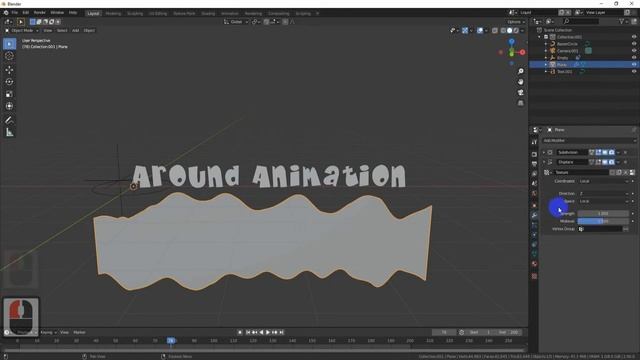Open the Tool properties tab icon
Viewport: 640px width, 360px height.
pos(534,142)
